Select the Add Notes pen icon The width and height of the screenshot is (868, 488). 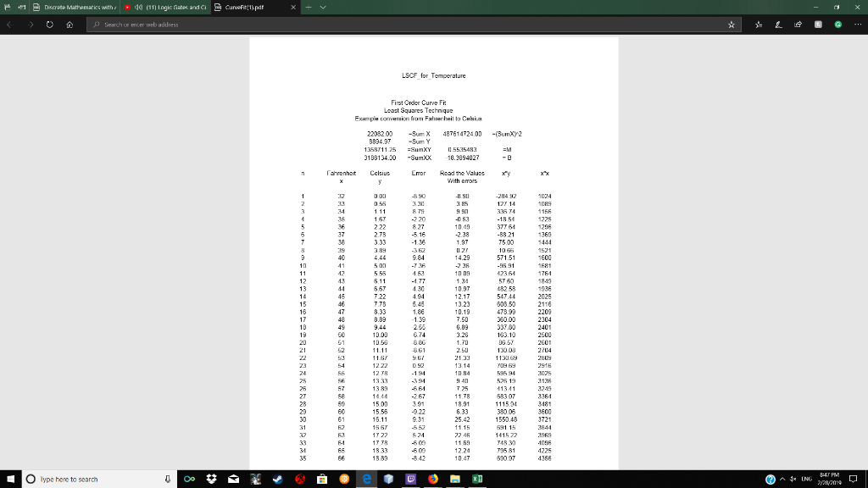tap(780, 25)
